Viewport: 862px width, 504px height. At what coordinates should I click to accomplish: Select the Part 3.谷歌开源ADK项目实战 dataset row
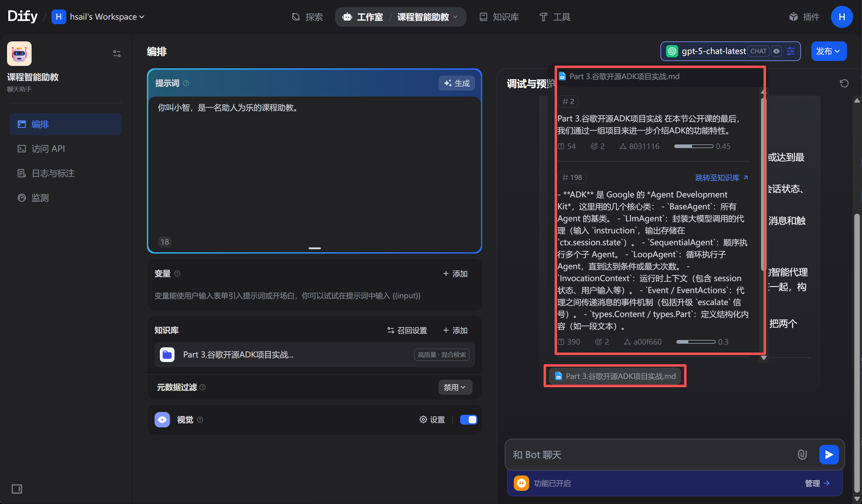(x=314, y=355)
